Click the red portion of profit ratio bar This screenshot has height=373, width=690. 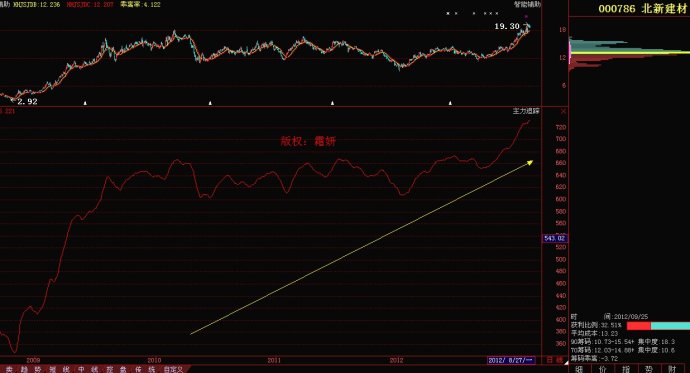point(639,326)
